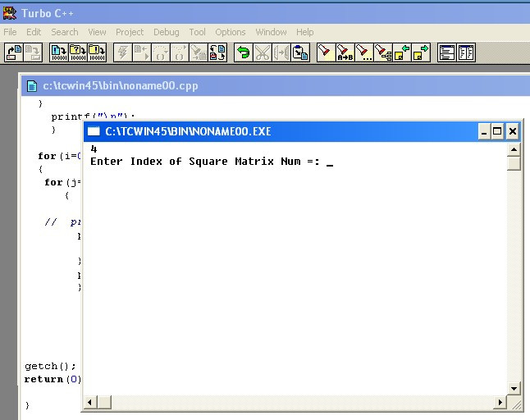Image resolution: width=530 pixels, height=420 pixels.
Task: Click the Paste clipboard toolbar icon
Action: coord(300,52)
